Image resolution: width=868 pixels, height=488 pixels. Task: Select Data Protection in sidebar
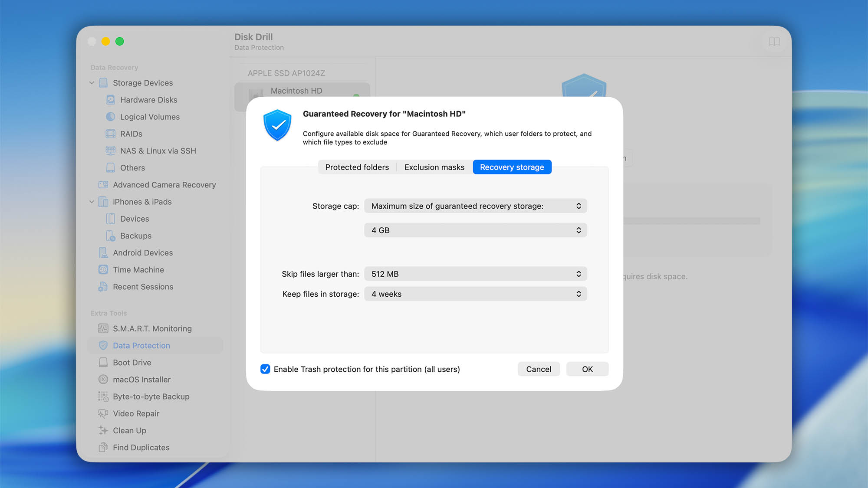(141, 345)
